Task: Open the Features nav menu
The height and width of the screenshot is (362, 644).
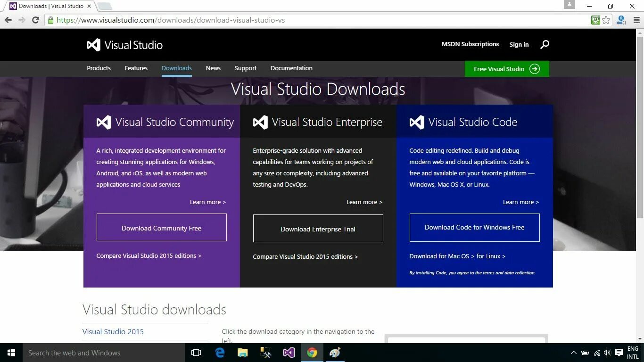Action: (136, 68)
